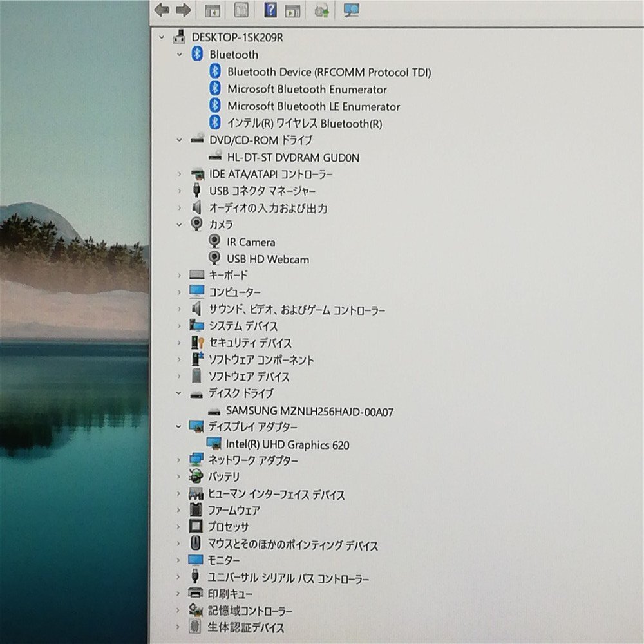Select the モニター category label

pos(223,560)
